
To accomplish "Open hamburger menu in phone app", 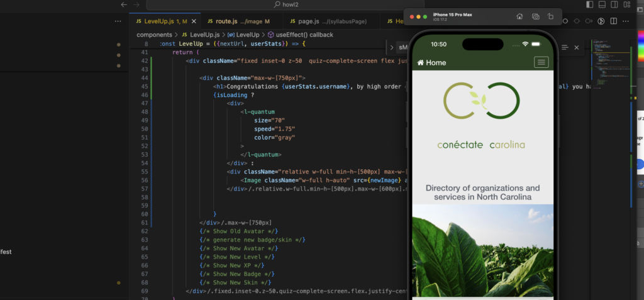I will coord(541,62).
